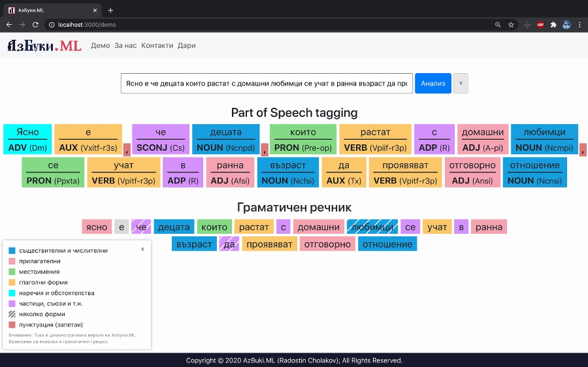
Task: Click the sentence text input field
Action: click(267, 84)
